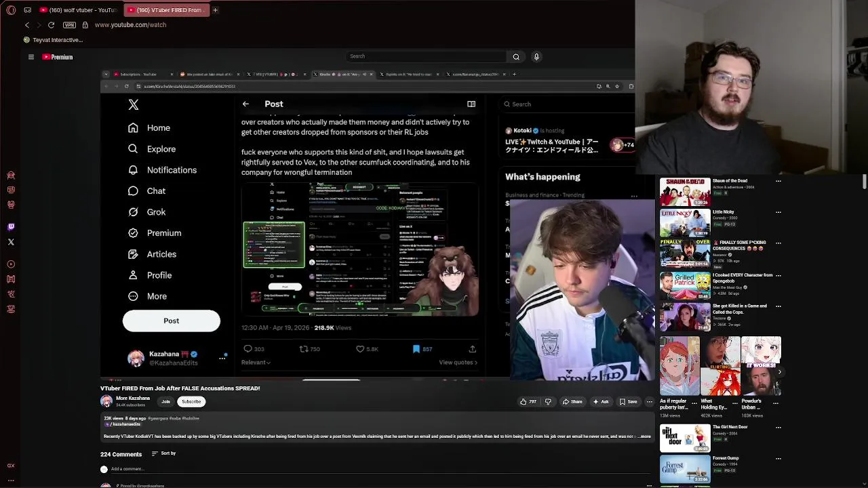The height and width of the screenshot is (488, 868).
Task: Click the Join channel button
Action: tap(165, 401)
